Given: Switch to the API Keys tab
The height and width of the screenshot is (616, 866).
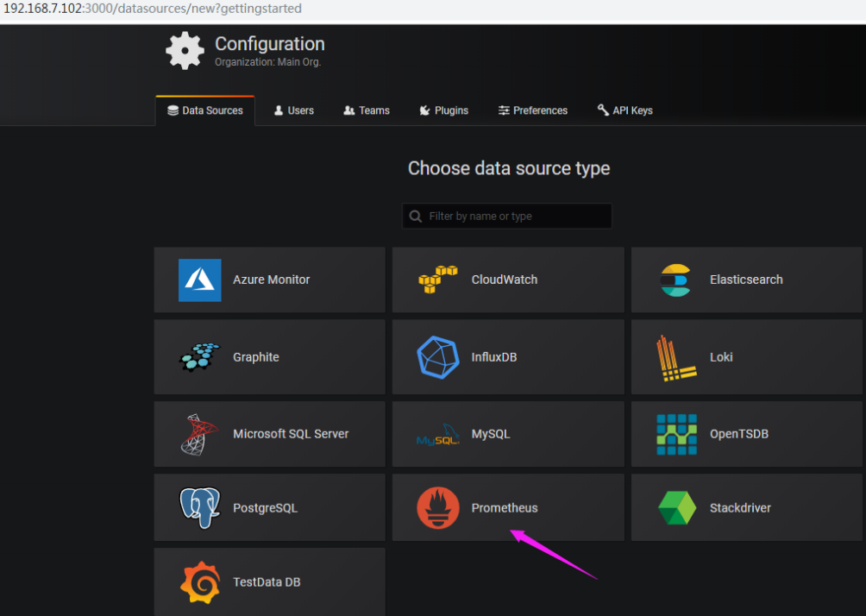Looking at the screenshot, I should 625,110.
